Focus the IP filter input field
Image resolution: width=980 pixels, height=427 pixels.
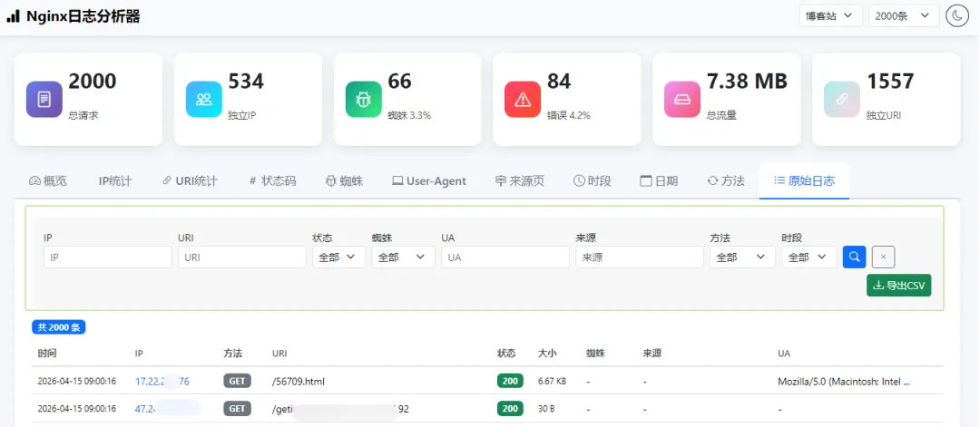pyautogui.click(x=107, y=257)
